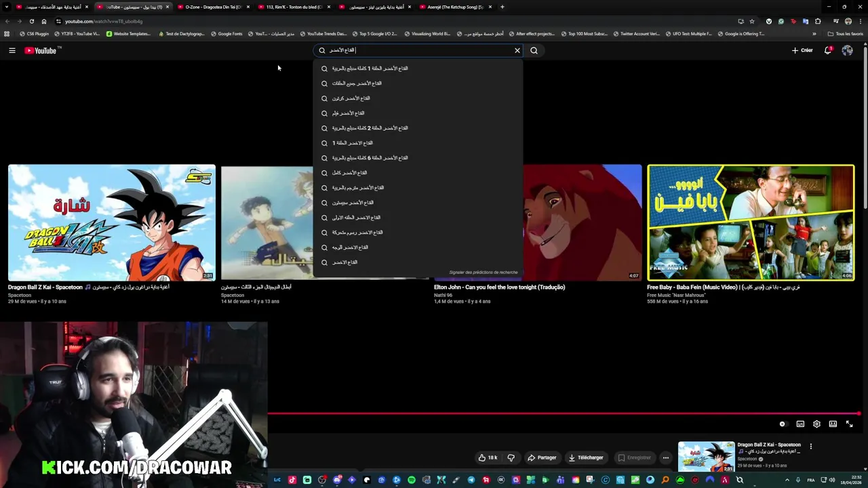This screenshot has width=868, height=488.
Task: Open the Créer menu
Action: tap(802, 50)
